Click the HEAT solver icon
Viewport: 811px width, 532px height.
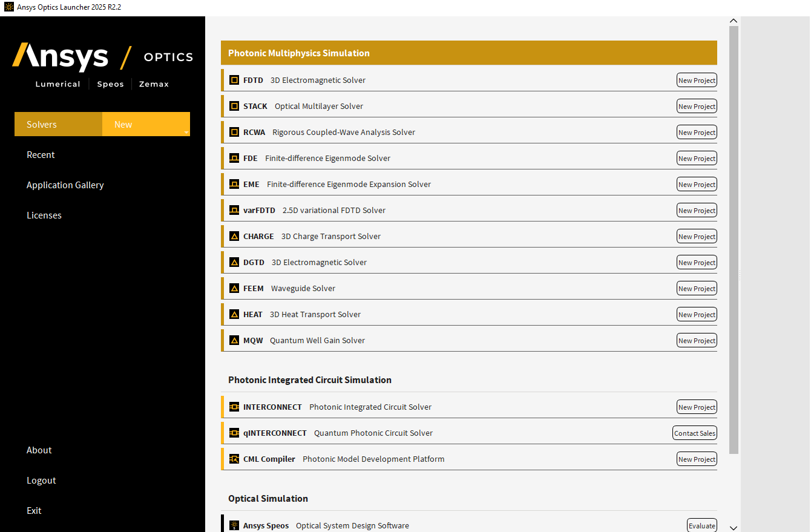pyautogui.click(x=234, y=314)
